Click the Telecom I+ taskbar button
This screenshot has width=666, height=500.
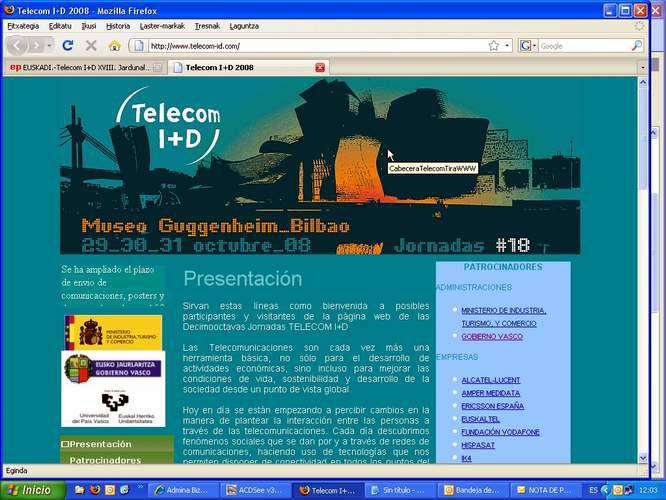click(328, 490)
